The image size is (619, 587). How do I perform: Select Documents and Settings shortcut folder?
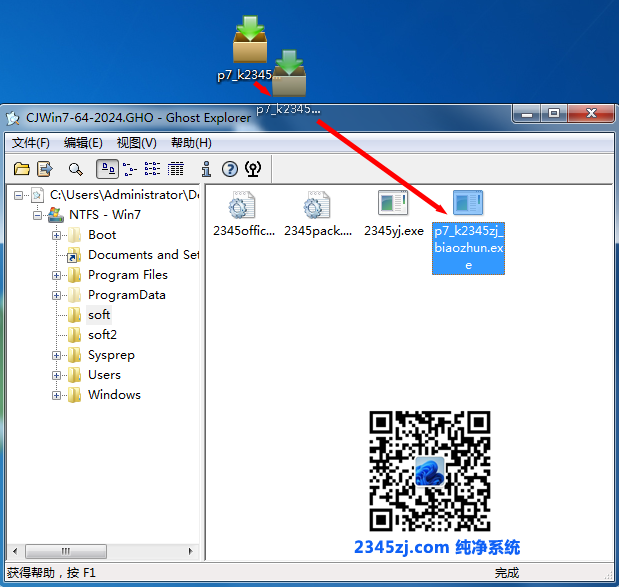(143, 255)
